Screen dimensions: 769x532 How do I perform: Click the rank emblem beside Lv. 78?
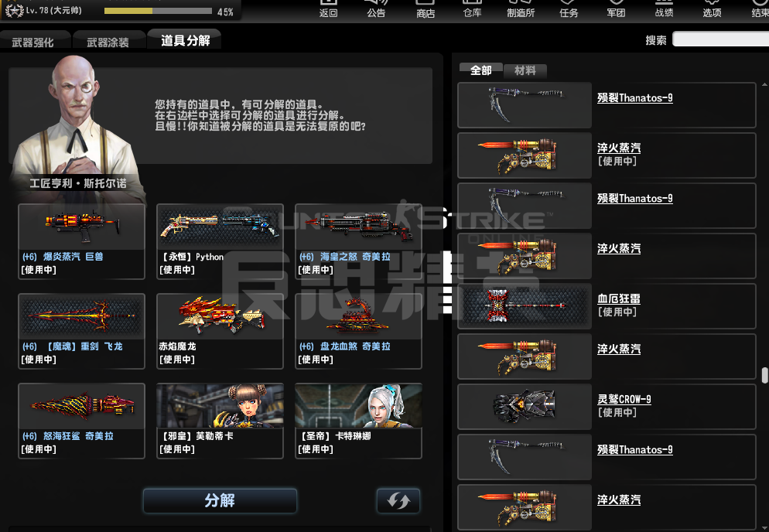pyautogui.click(x=14, y=10)
